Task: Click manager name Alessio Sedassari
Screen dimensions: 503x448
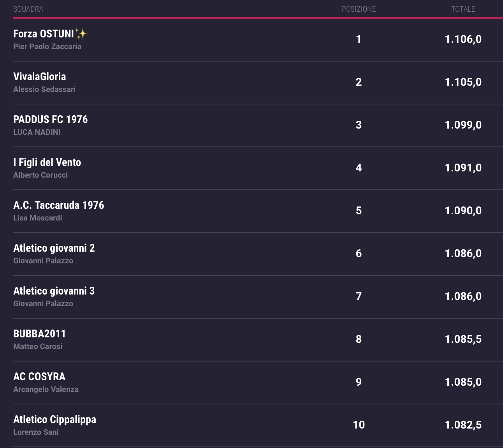Action: (x=44, y=89)
